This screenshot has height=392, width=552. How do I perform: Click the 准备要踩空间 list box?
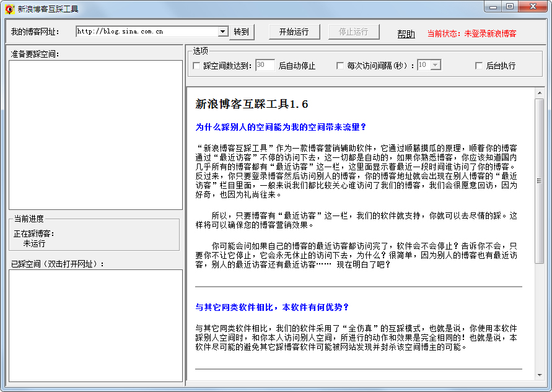(95, 135)
